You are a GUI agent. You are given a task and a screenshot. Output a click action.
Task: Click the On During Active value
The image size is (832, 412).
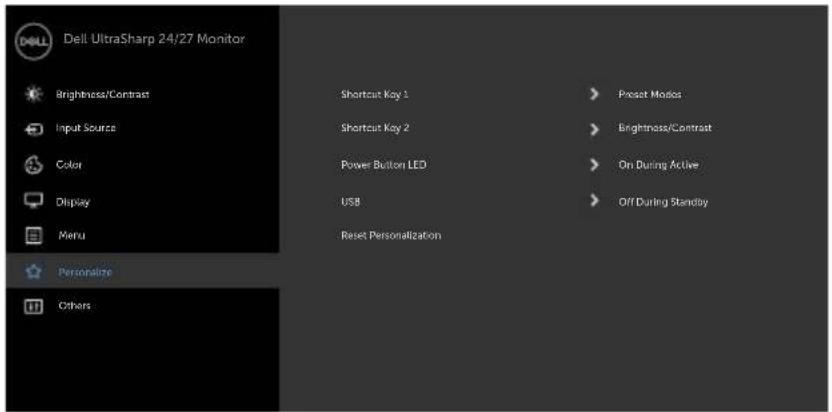(x=658, y=165)
